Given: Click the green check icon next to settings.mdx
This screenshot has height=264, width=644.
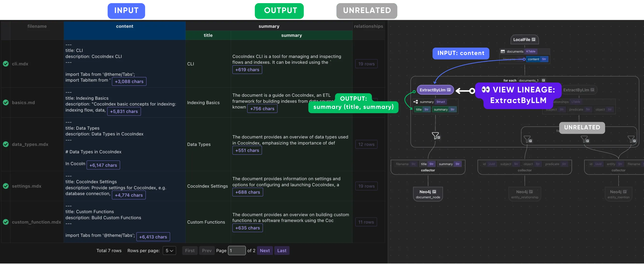Looking at the screenshot, I should pyautogui.click(x=6, y=186).
